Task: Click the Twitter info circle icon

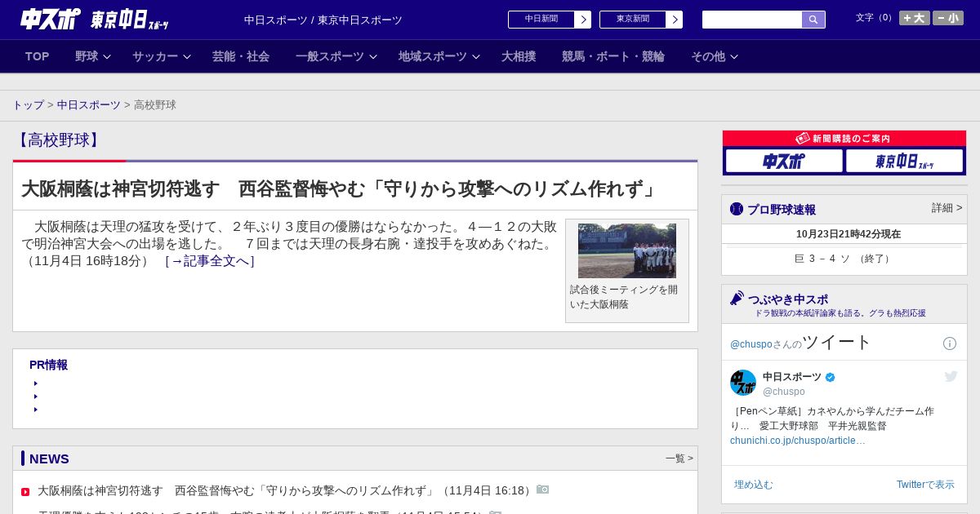Action: (950, 343)
